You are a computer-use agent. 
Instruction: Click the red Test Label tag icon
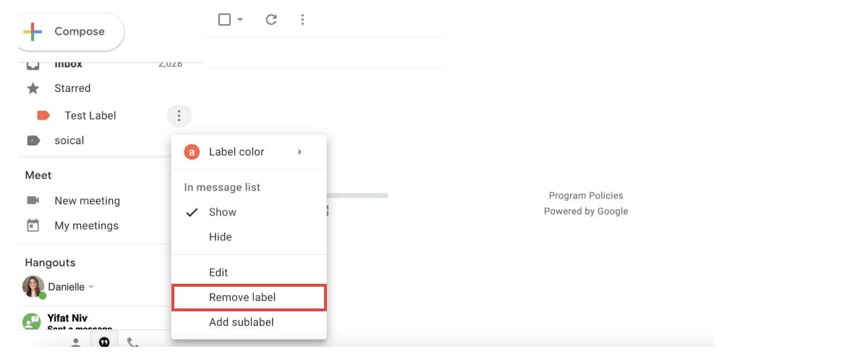click(43, 116)
